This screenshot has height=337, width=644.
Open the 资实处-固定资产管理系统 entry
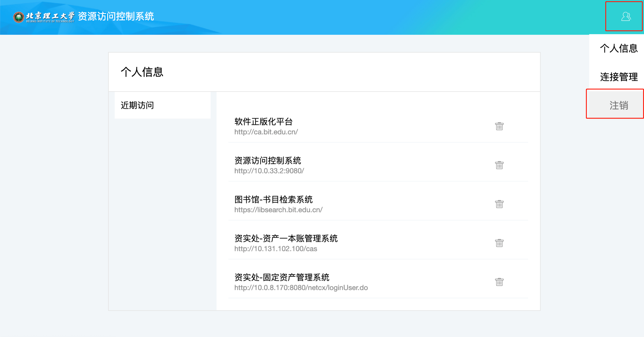tap(281, 278)
